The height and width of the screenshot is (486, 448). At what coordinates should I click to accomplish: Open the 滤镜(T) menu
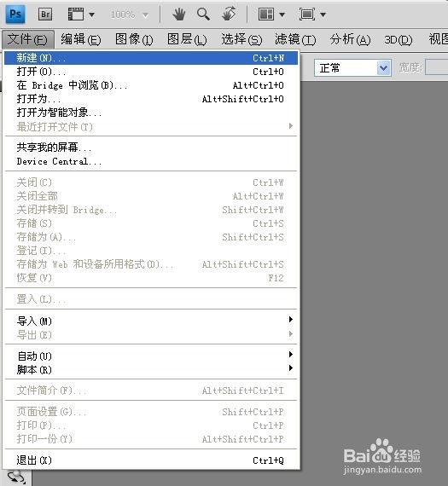[x=295, y=39]
